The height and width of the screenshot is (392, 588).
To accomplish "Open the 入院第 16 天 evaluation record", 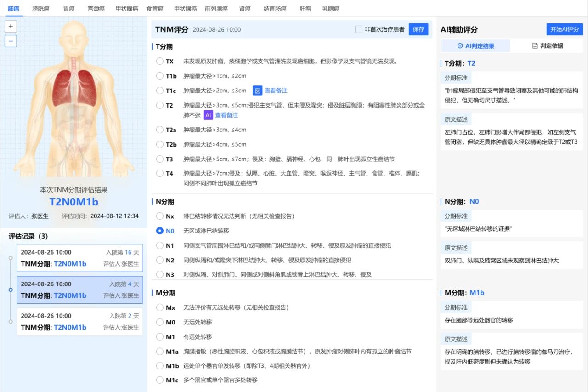I will point(80,258).
